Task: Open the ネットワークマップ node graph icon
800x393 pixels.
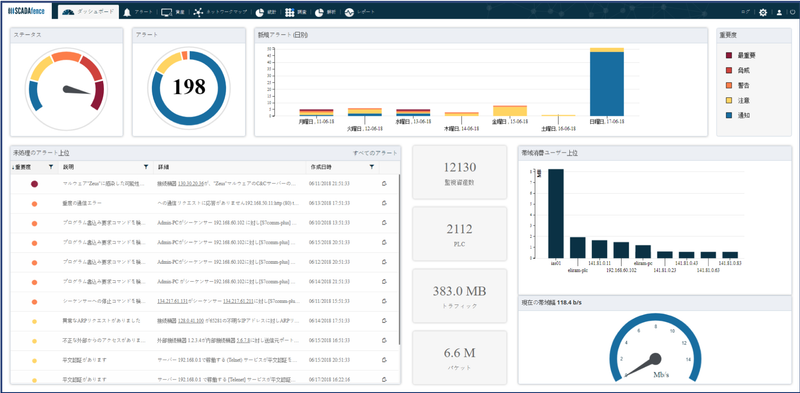Action: [198, 12]
